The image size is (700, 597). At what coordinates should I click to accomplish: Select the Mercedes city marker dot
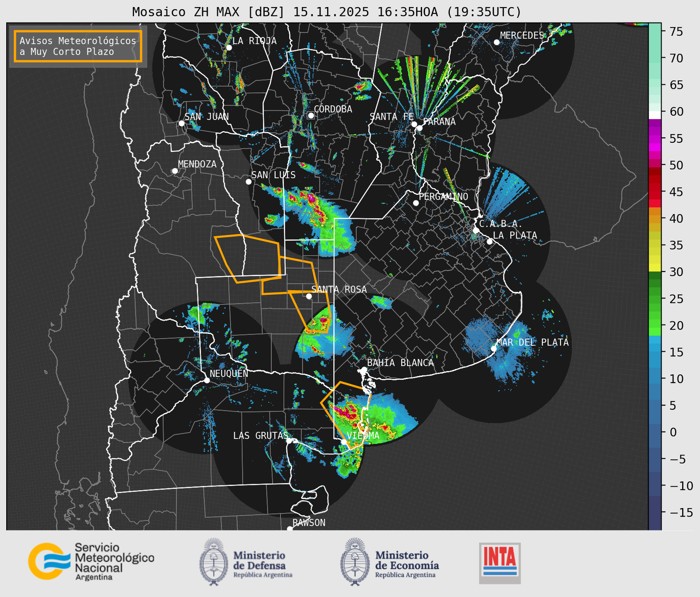point(497,42)
